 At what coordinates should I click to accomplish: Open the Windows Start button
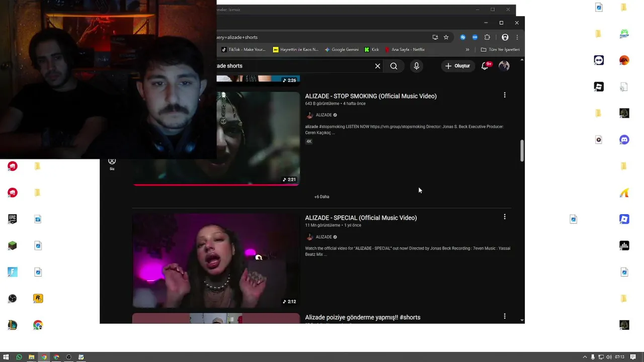pos(6,357)
